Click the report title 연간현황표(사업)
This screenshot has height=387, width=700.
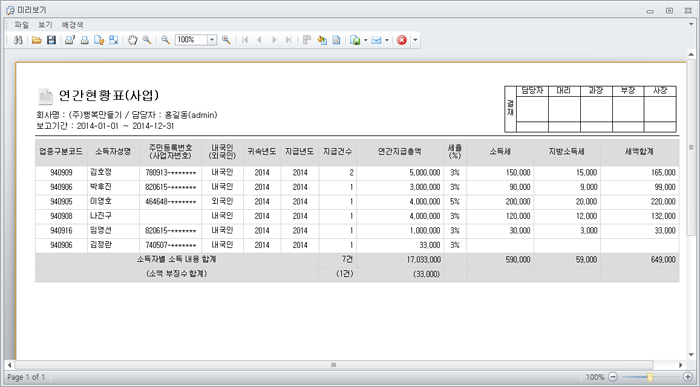click(109, 96)
